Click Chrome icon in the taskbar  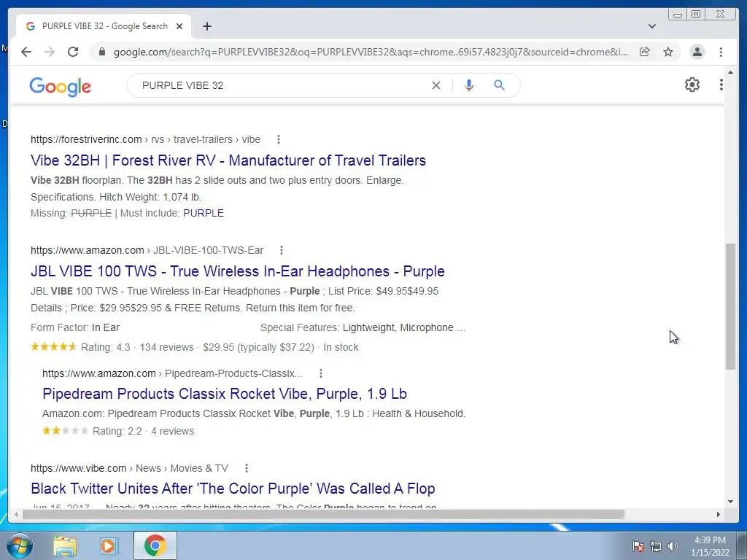pyautogui.click(x=155, y=545)
